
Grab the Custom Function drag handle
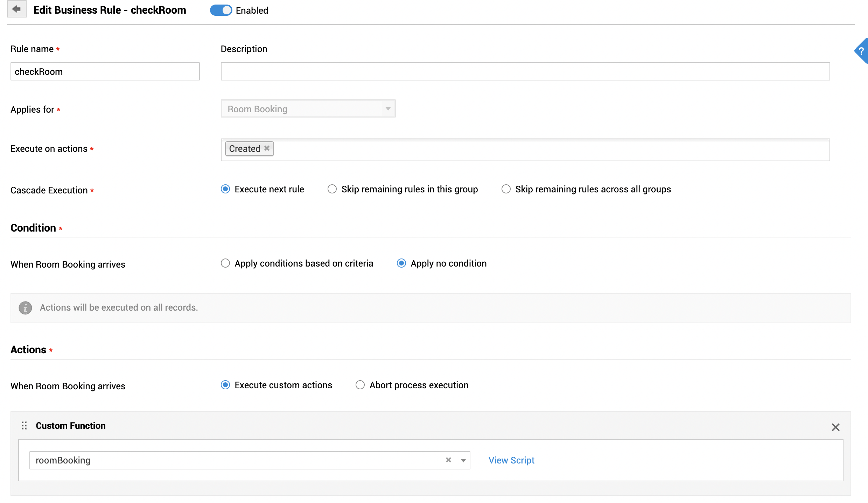[x=24, y=426]
